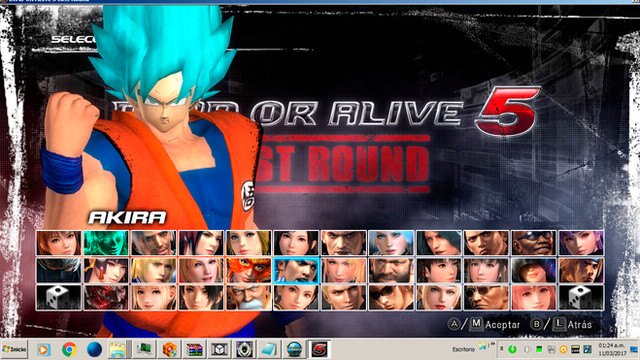The height and width of the screenshot is (360, 640).
Task: Click the Escritorio desktop toolbar label
Action: (463, 349)
